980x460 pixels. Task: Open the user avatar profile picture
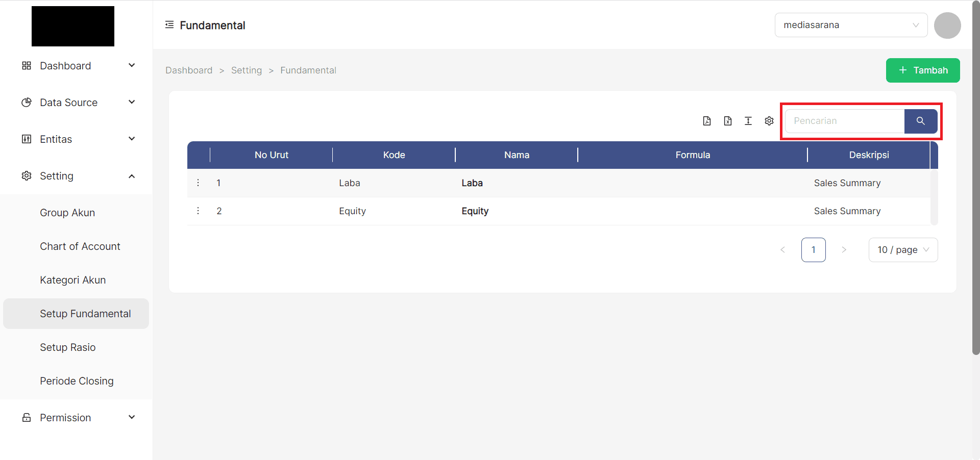(947, 25)
